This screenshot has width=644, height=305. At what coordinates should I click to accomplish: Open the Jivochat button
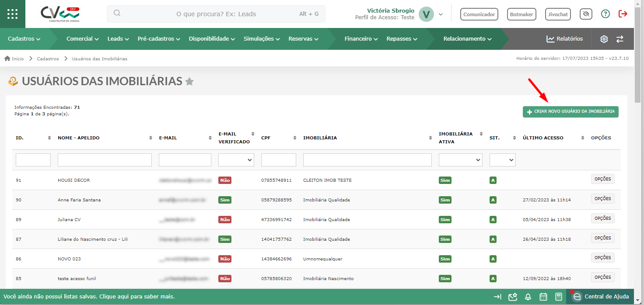[558, 14]
